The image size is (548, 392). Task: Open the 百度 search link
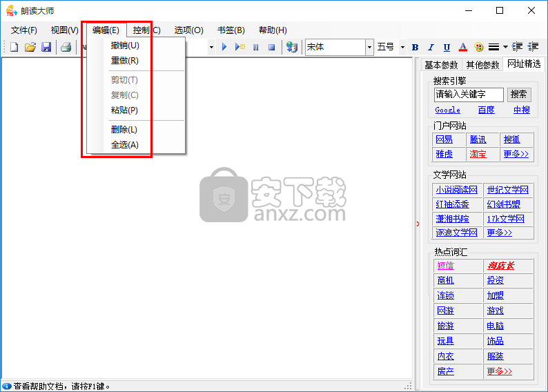click(x=486, y=110)
